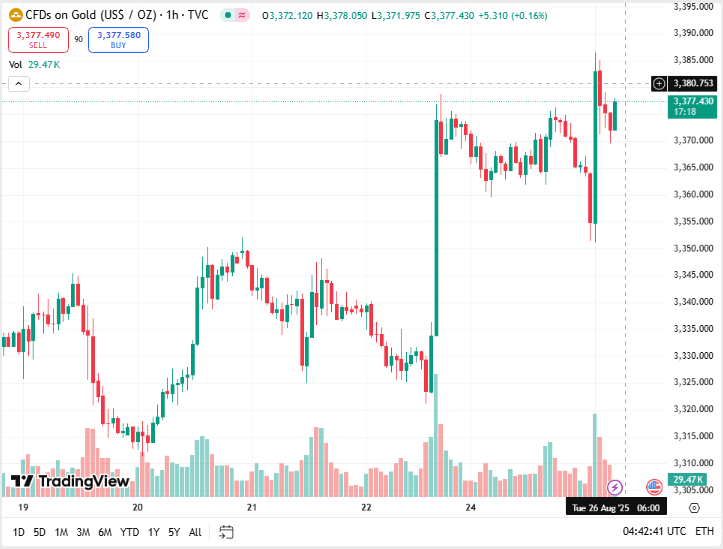The height and width of the screenshot is (549, 723).
Task: Click the Vol indicator legend label
Action: click(x=16, y=65)
